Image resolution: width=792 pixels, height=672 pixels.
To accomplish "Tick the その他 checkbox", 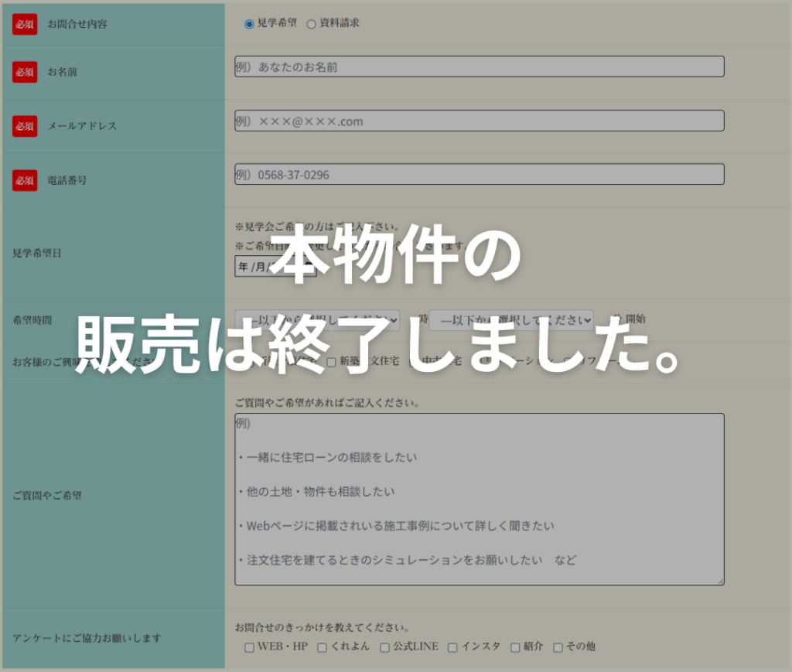I will (x=558, y=647).
